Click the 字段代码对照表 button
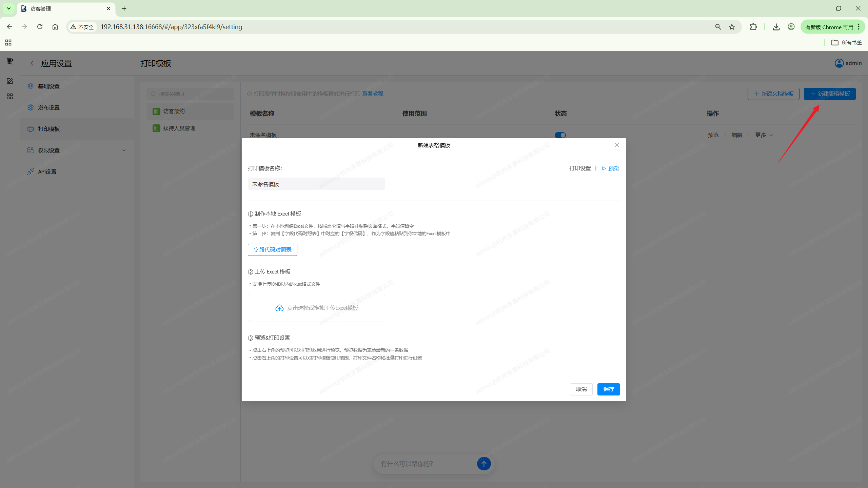 tap(272, 250)
